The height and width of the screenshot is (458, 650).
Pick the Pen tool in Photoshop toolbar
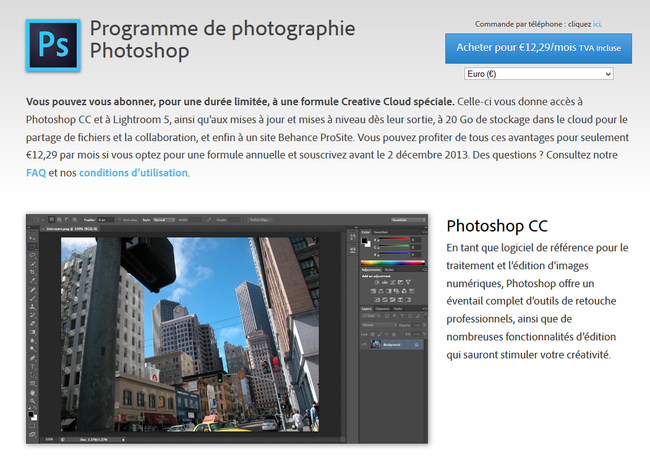pyautogui.click(x=32, y=358)
